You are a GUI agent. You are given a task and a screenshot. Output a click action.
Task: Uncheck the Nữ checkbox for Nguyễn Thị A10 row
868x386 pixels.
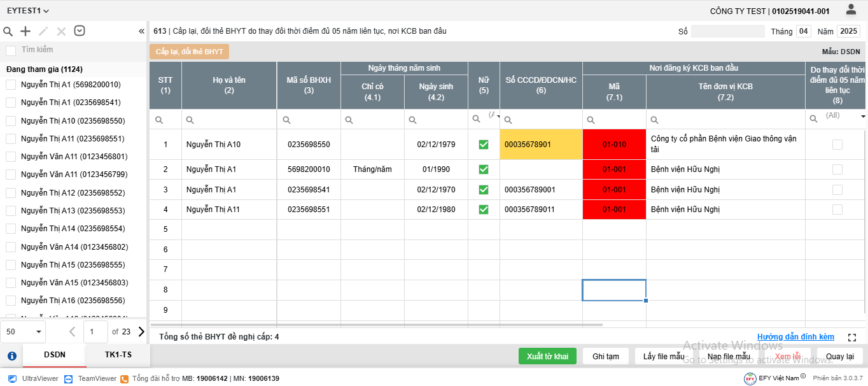click(484, 145)
